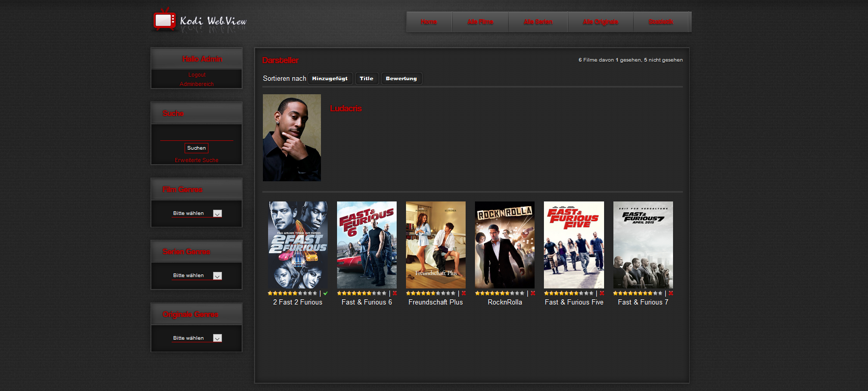Open the Fast & Furious 7 poster

tap(643, 245)
